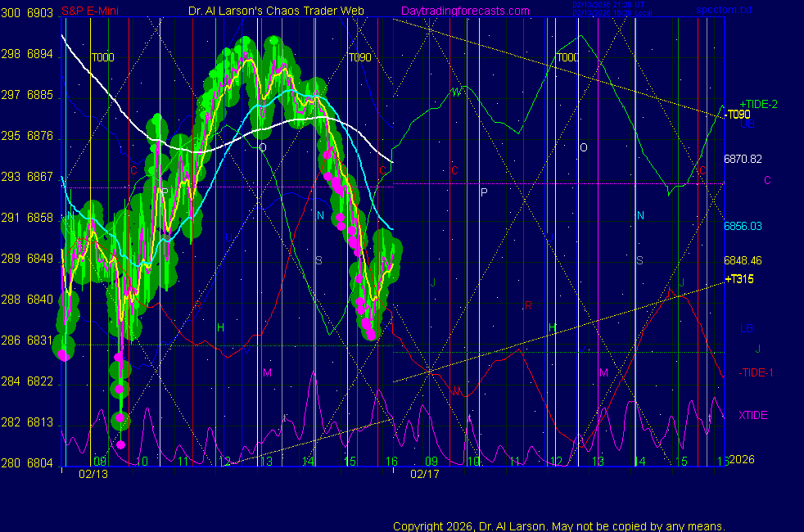Select the green +TIDE-2 legend label
This screenshot has height=532, width=804.
pos(758,104)
